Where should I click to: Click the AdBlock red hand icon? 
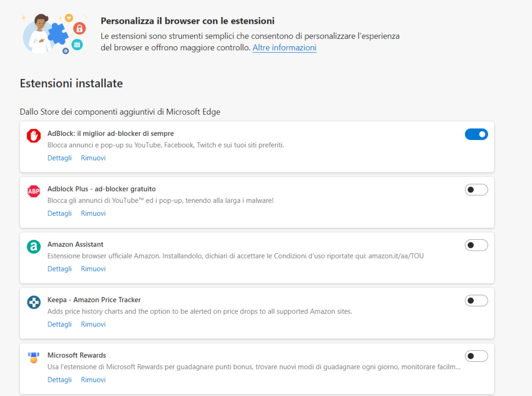[x=34, y=136]
